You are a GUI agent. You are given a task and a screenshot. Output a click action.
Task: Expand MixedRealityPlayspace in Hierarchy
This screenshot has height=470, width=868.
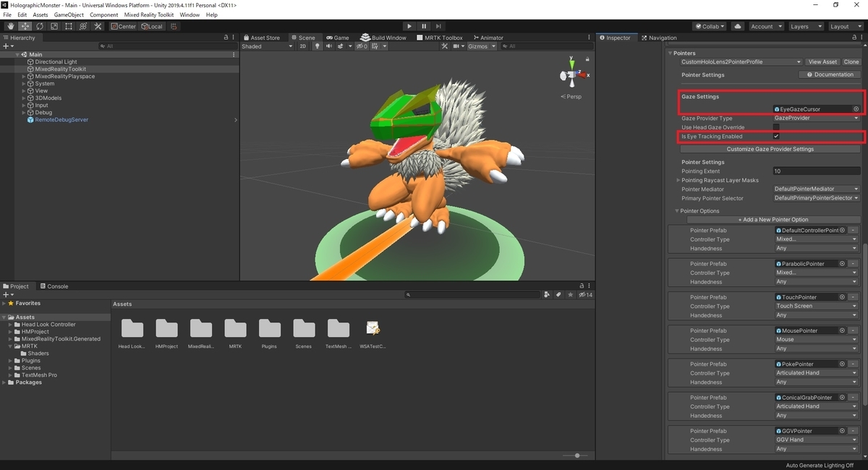(x=23, y=77)
